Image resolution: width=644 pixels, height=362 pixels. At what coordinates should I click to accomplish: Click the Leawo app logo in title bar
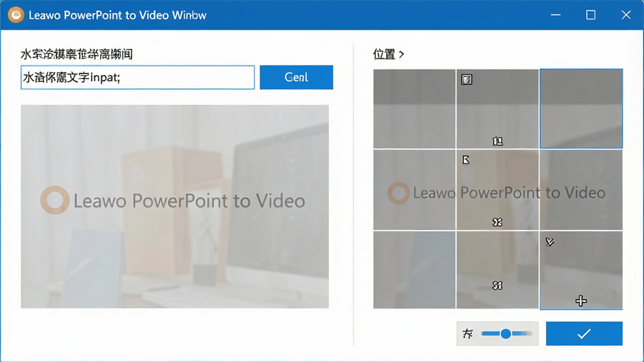[16, 15]
